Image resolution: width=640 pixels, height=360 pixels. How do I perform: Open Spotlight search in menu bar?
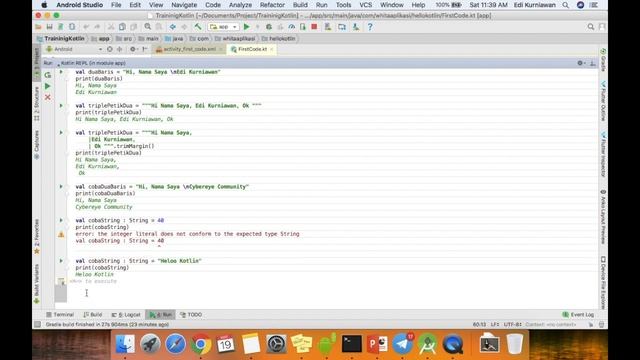click(x=565, y=5)
